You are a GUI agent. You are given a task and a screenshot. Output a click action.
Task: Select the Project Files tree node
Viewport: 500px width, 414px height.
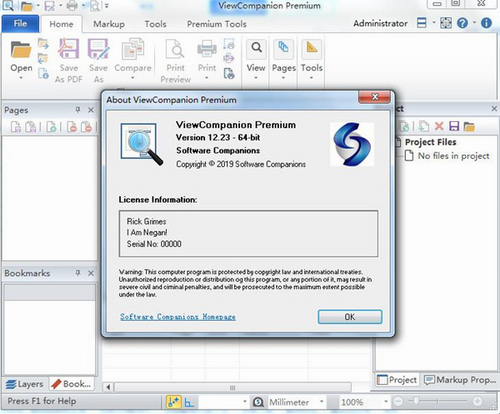(430, 142)
